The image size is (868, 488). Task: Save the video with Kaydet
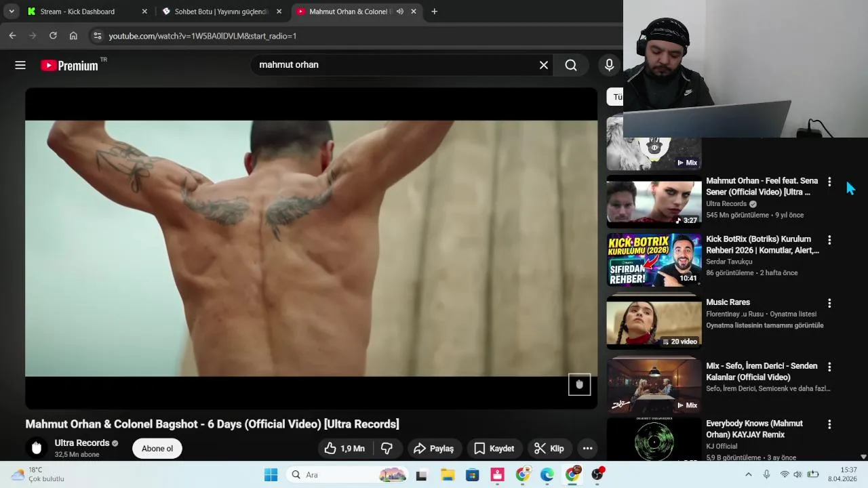click(495, 448)
